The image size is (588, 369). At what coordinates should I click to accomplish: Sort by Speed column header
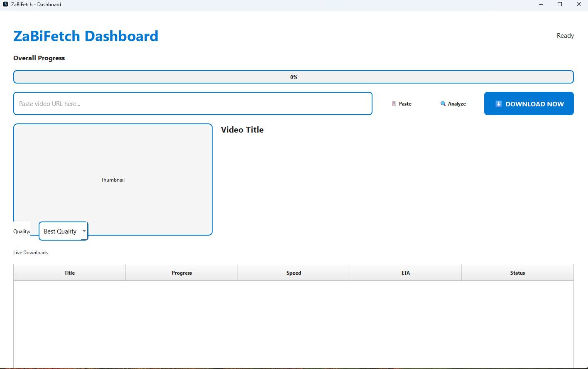[x=294, y=273]
